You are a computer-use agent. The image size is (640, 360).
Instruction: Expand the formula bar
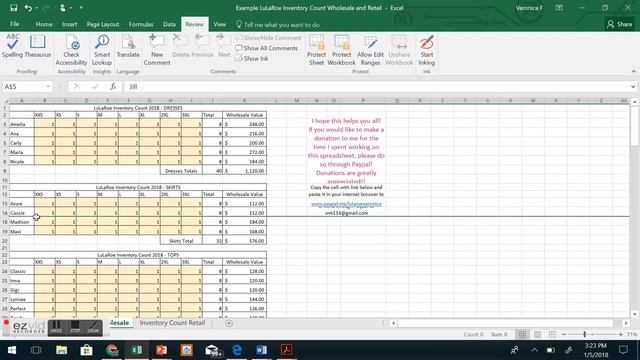pyautogui.click(x=633, y=87)
